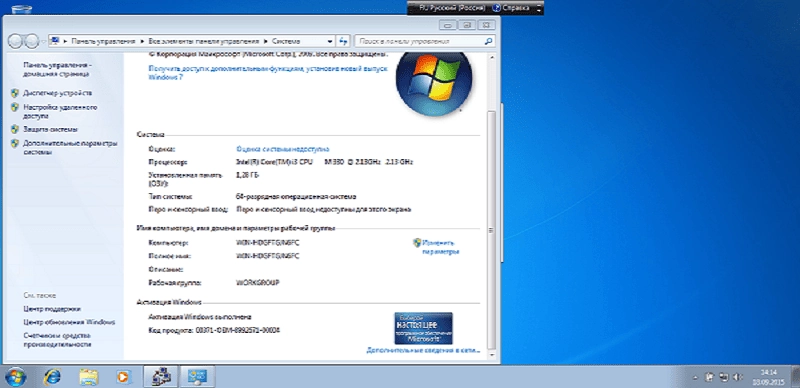The height and width of the screenshot is (388, 800).
Task: Open the Защита системы link
Action: tap(51, 129)
